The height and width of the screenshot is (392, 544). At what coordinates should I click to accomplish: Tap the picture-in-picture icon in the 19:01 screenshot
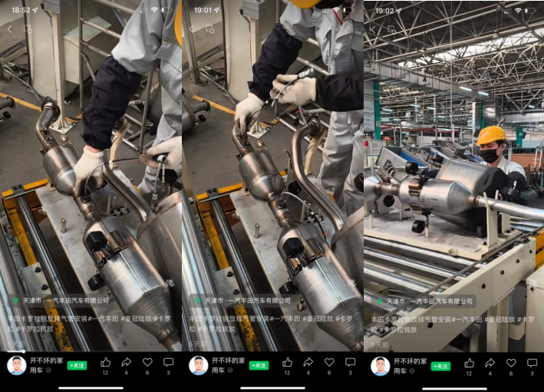(x=209, y=28)
